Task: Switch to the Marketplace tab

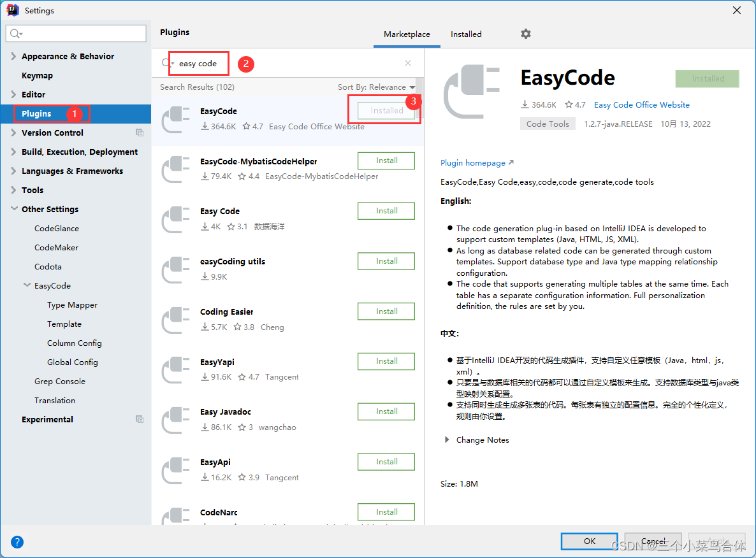Action: (407, 34)
